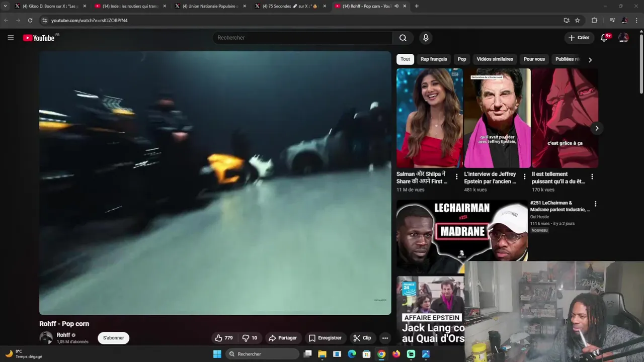This screenshot has height=362, width=644.
Task: Click the video title 'Rohff - Pop corn'
Action: (64, 324)
